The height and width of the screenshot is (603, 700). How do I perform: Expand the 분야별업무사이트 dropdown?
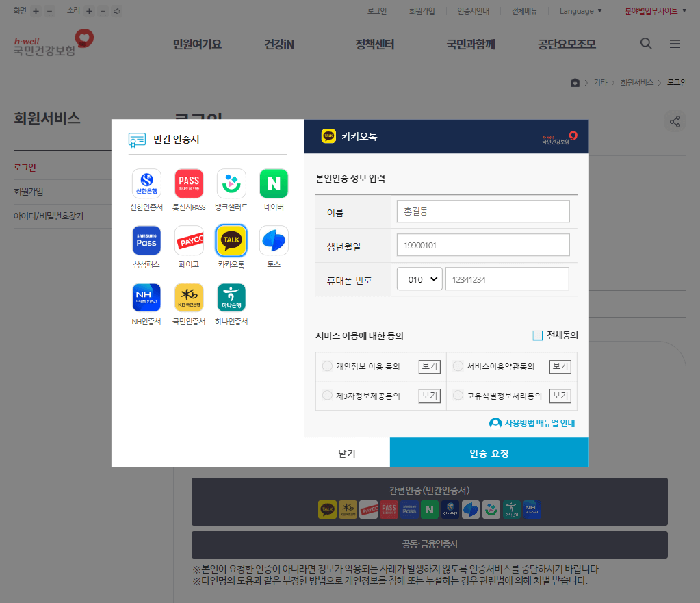tap(656, 11)
